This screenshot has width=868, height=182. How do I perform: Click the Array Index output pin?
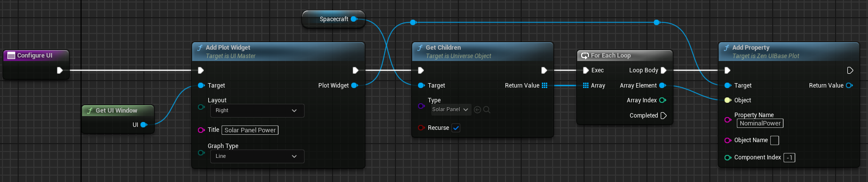(662, 100)
